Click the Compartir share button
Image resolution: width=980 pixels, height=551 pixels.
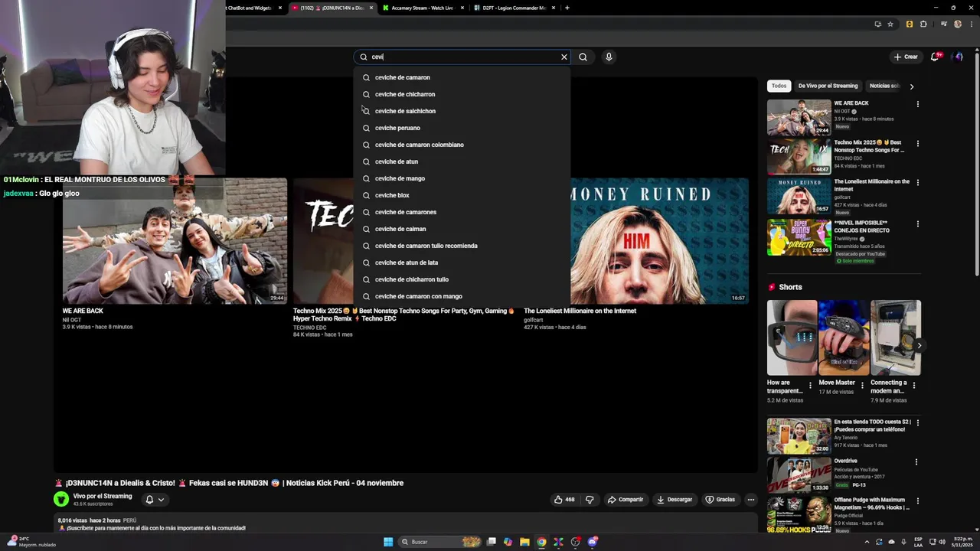tap(626, 500)
